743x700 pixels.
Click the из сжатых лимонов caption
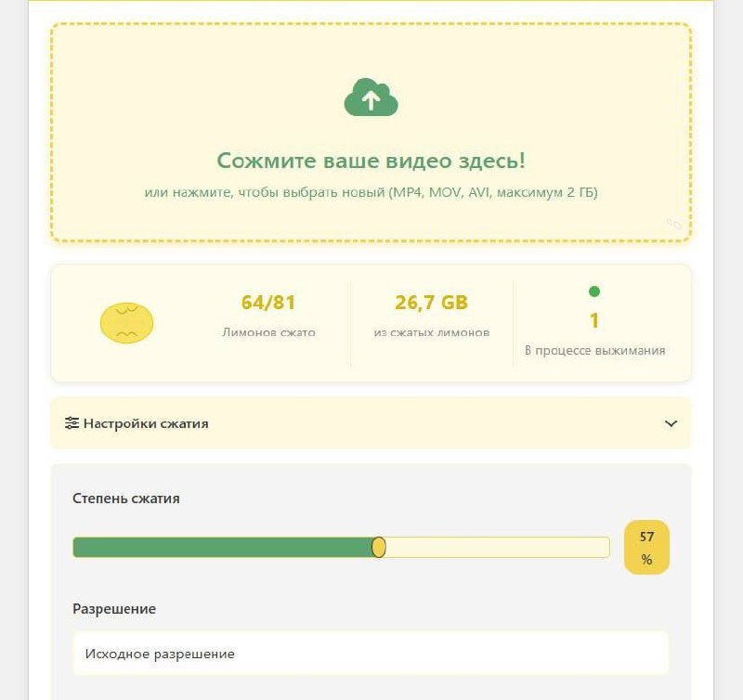(432, 332)
